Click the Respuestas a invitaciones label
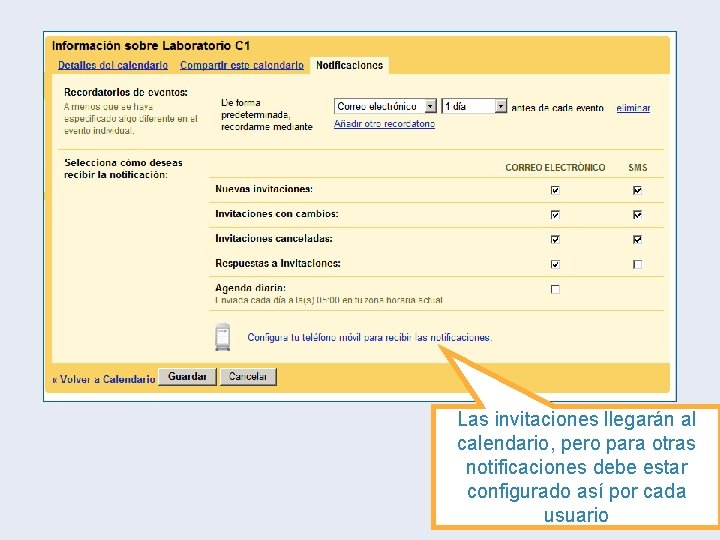Screen dimensions: 720x540 [278, 263]
